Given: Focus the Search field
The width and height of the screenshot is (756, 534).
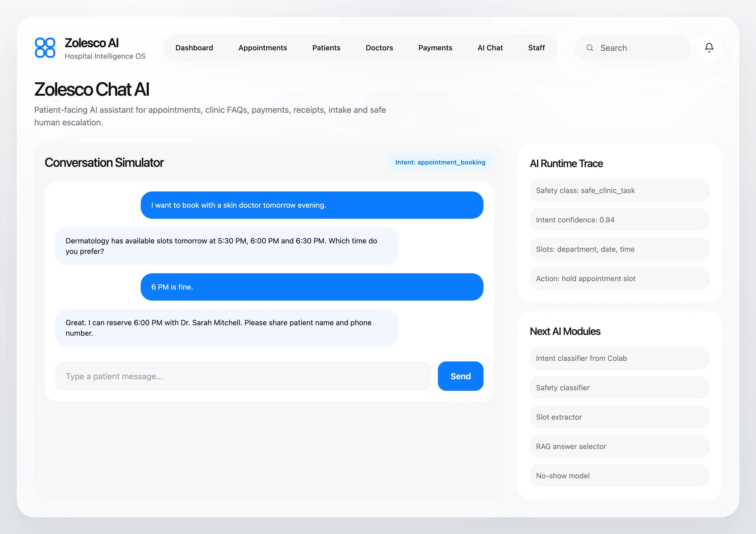Looking at the screenshot, I should [x=632, y=48].
